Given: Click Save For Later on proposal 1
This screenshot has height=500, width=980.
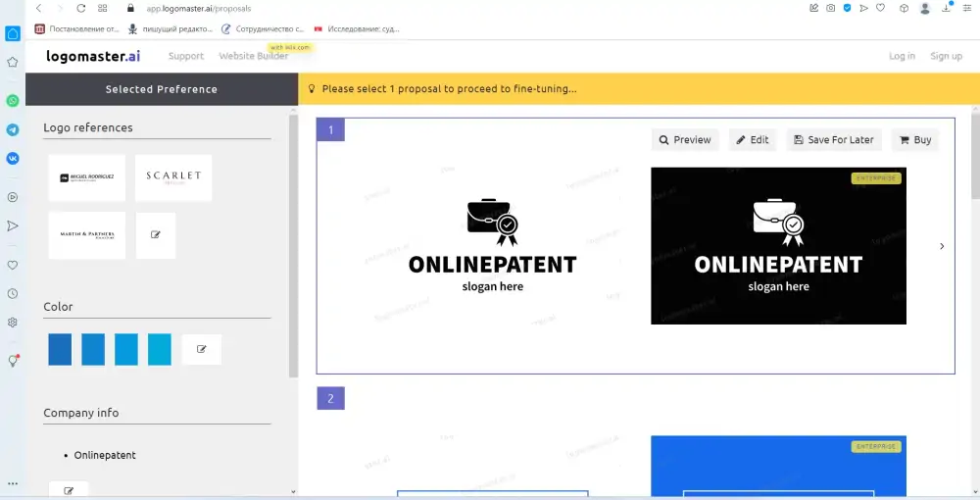Looking at the screenshot, I should tap(833, 140).
